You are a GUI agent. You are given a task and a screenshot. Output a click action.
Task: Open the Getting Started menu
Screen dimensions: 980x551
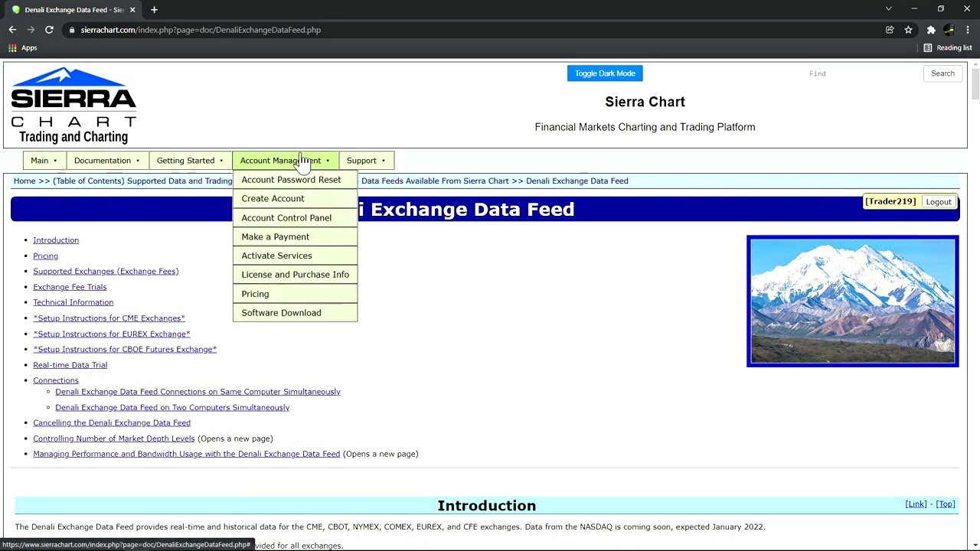tap(190, 161)
